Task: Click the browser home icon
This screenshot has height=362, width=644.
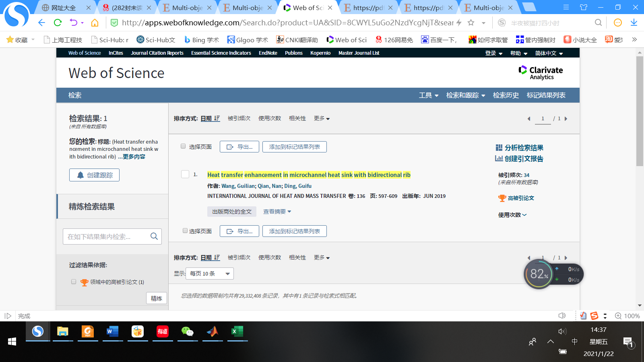Action: point(95,23)
